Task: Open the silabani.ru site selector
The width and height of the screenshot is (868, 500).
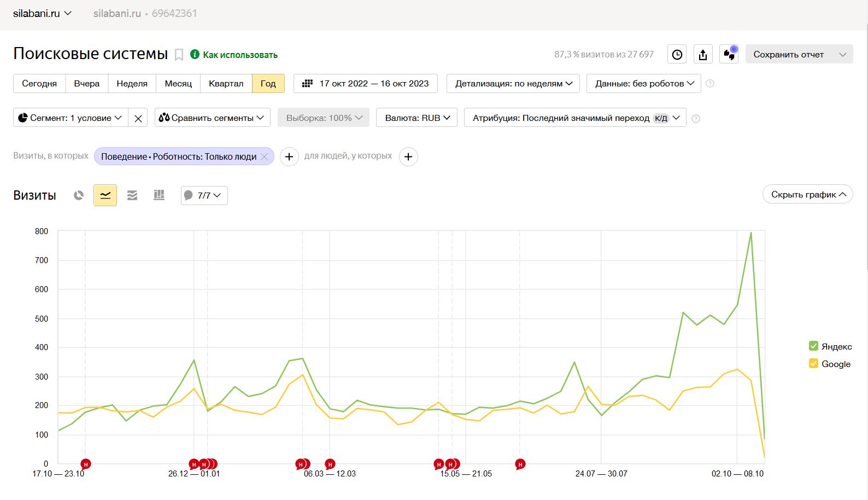Action: point(42,13)
